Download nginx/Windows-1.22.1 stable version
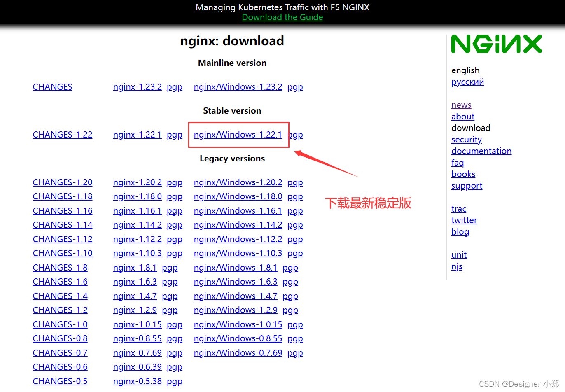Viewport: 565px width, 392px height. 238,135
